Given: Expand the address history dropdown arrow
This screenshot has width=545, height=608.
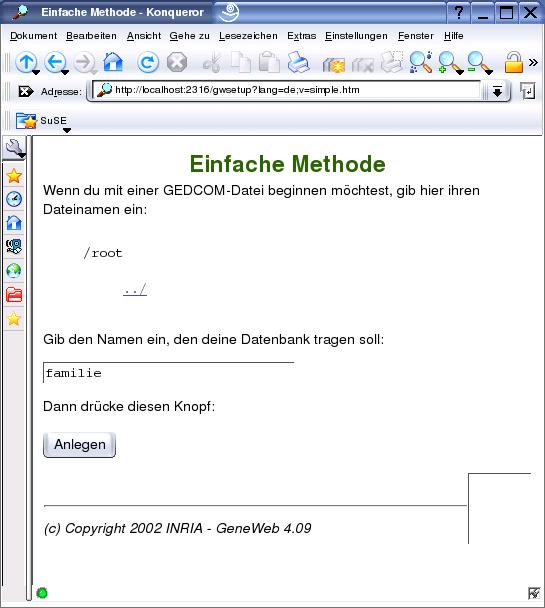Looking at the screenshot, I should coord(497,92).
